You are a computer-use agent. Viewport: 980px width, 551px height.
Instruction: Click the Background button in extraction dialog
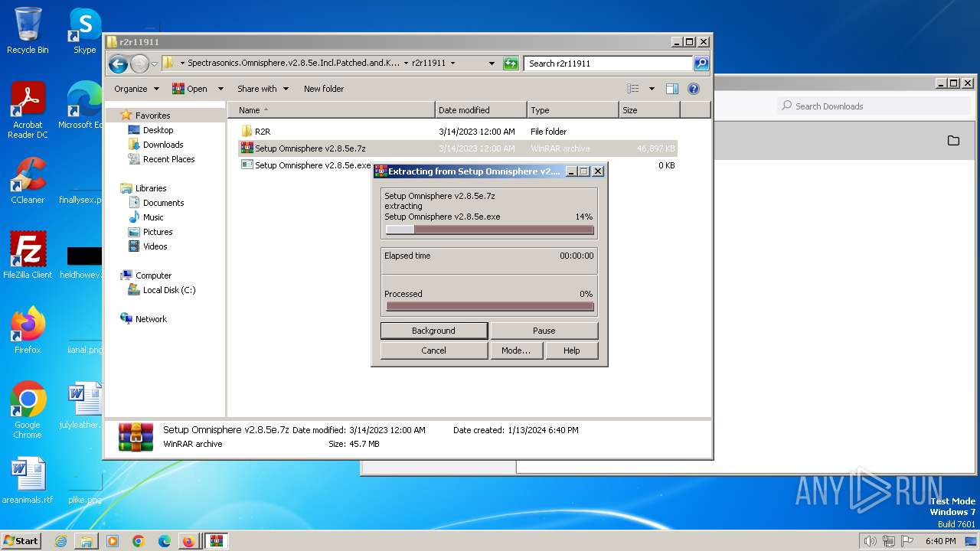[x=433, y=331]
